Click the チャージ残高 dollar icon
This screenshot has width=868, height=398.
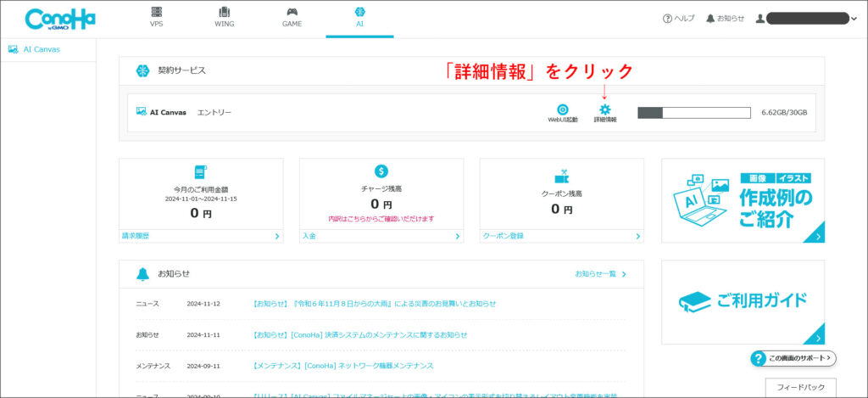click(x=381, y=171)
